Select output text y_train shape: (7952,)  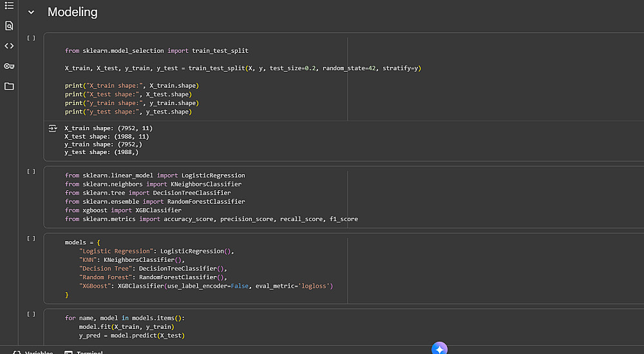click(x=103, y=144)
